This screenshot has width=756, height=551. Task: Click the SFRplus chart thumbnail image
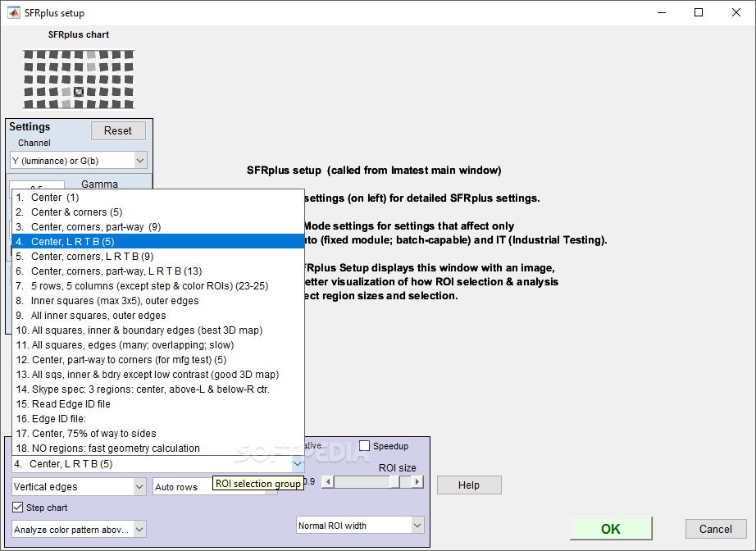click(79, 79)
